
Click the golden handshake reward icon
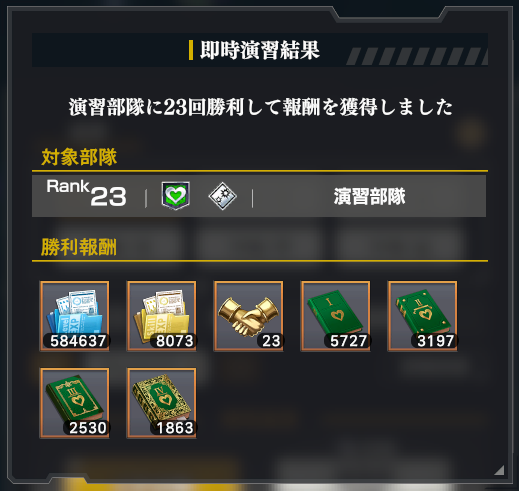tap(248, 316)
